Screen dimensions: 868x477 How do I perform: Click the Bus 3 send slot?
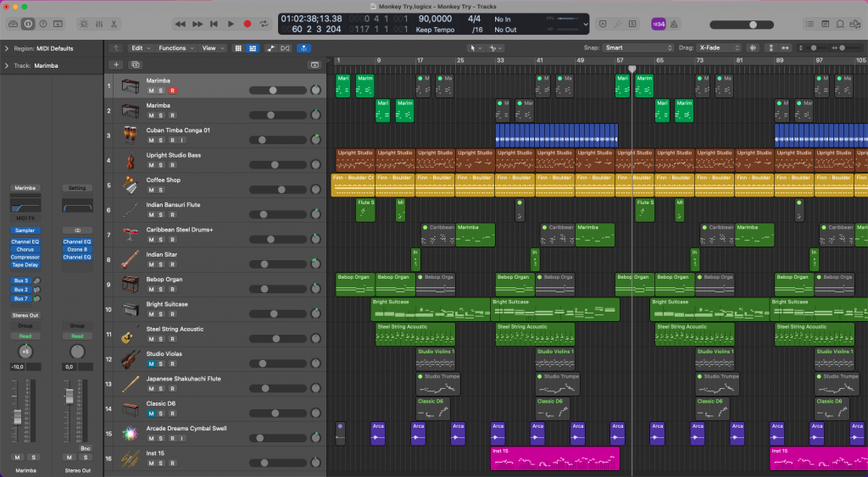point(21,281)
